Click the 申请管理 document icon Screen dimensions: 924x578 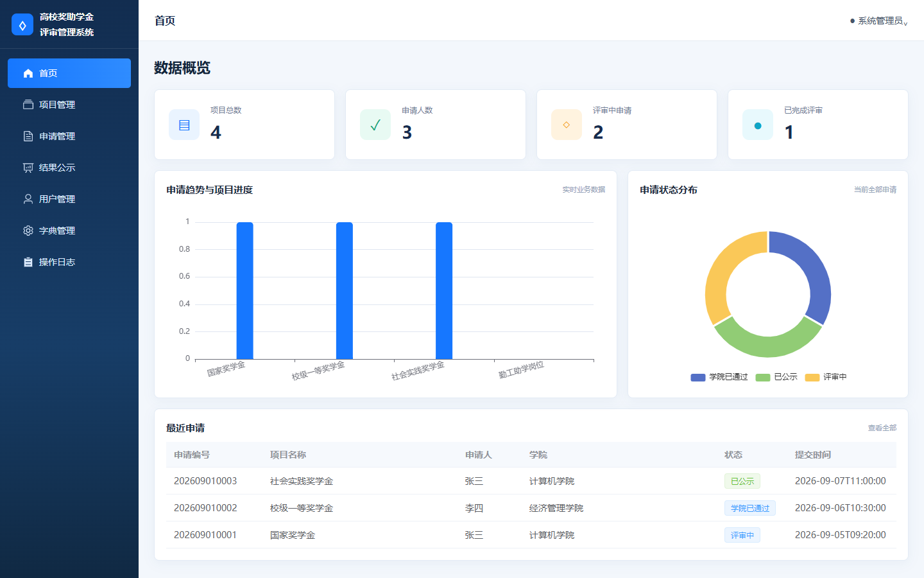tap(28, 136)
